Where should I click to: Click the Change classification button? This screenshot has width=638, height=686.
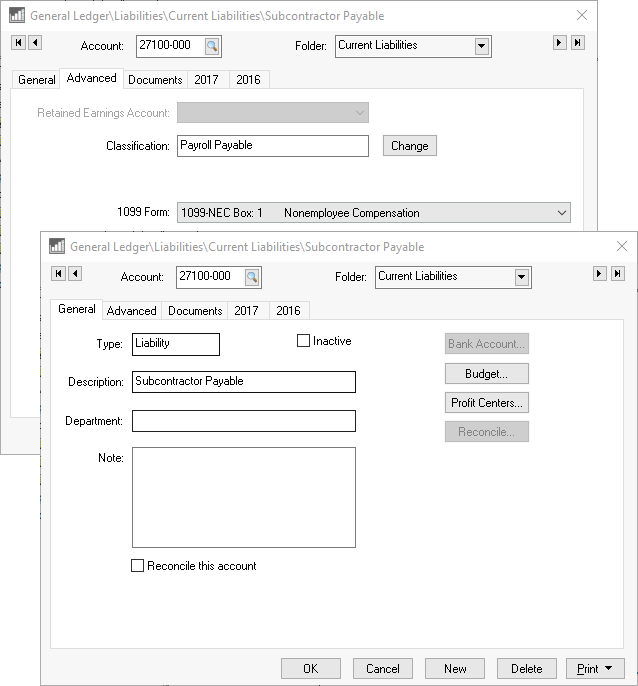coord(409,146)
